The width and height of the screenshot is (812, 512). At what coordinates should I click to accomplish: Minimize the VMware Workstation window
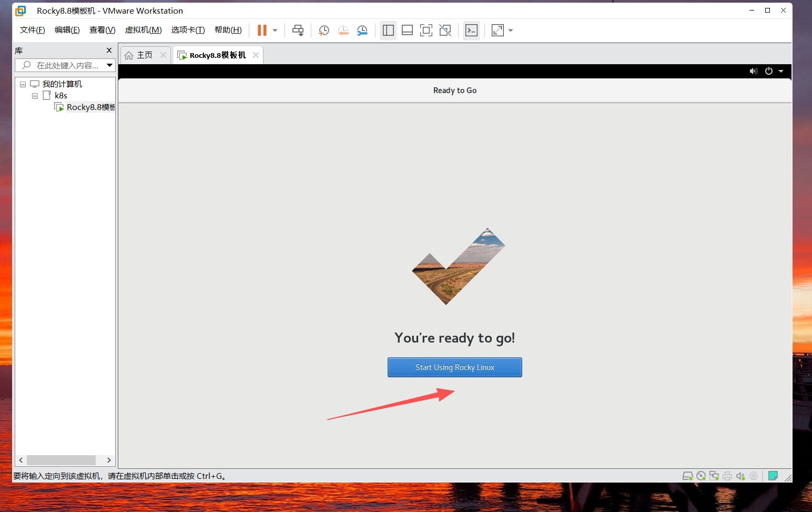point(752,11)
